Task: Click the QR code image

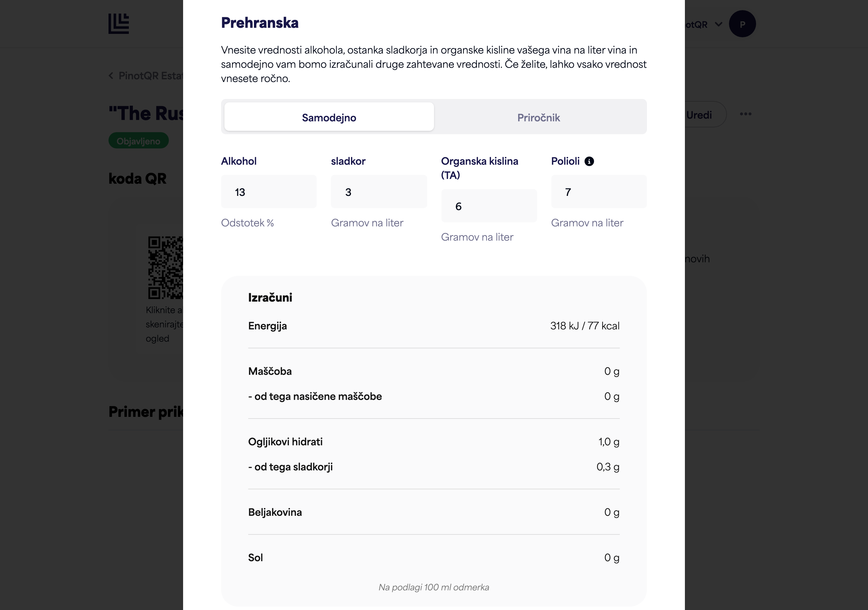Action: [165, 268]
